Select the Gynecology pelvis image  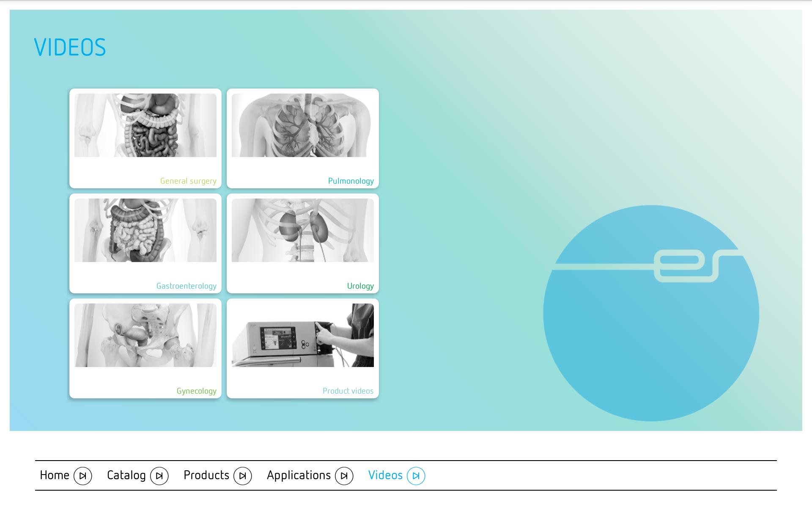pos(145,335)
